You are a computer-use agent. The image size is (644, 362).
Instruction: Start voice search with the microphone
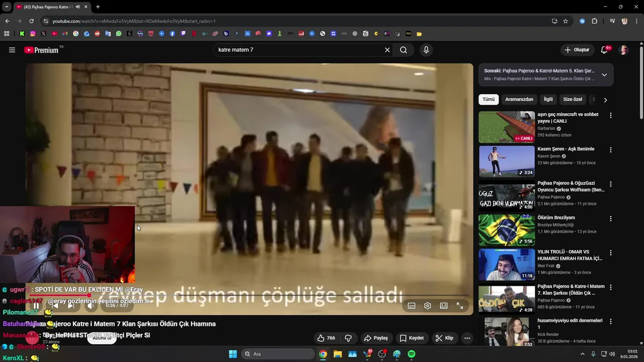click(x=426, y=50)
